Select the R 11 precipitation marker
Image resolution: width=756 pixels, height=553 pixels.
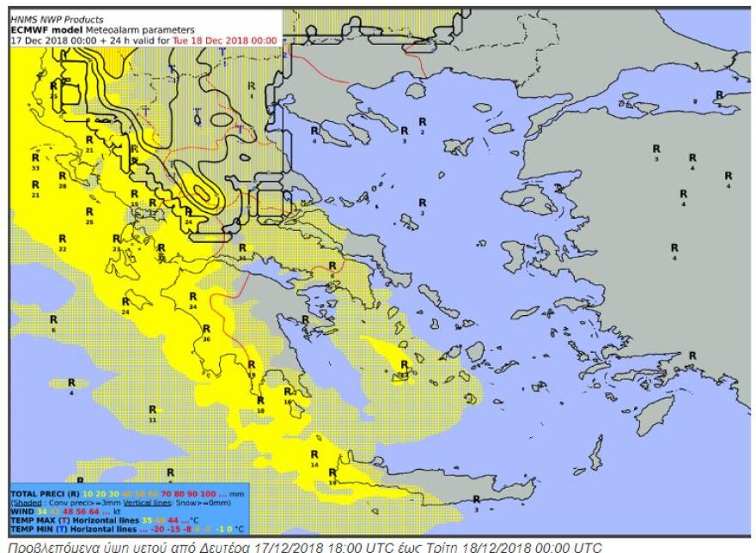coord(152,415)
